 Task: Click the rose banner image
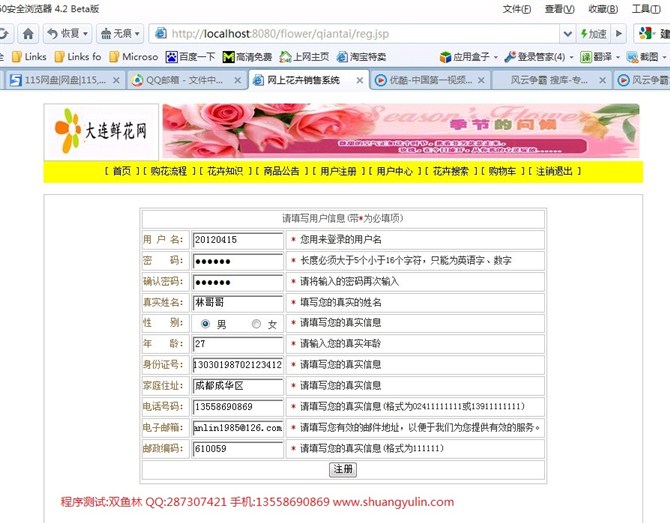(x=401, y=131)
